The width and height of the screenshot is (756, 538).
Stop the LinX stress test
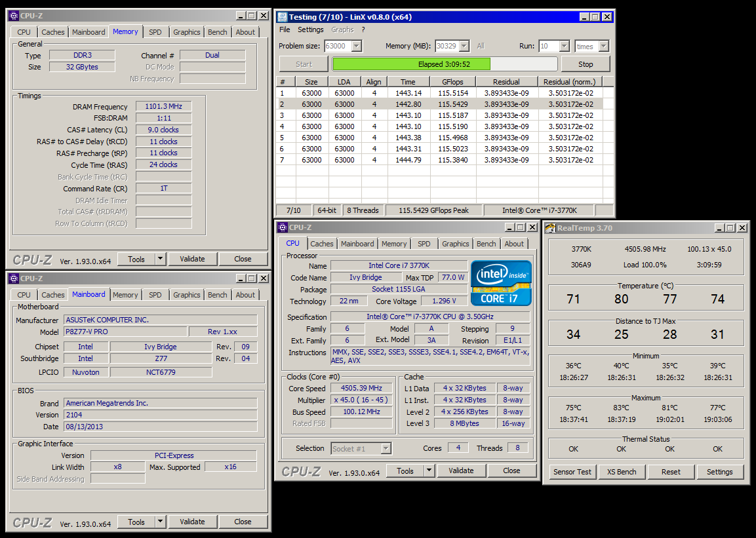586,64
